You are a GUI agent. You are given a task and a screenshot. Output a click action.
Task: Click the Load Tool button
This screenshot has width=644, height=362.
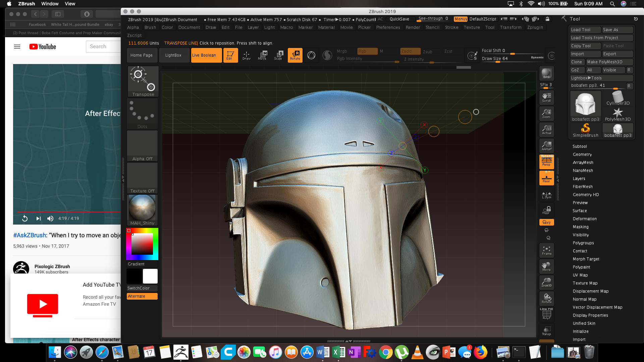[x=585, y=30]
